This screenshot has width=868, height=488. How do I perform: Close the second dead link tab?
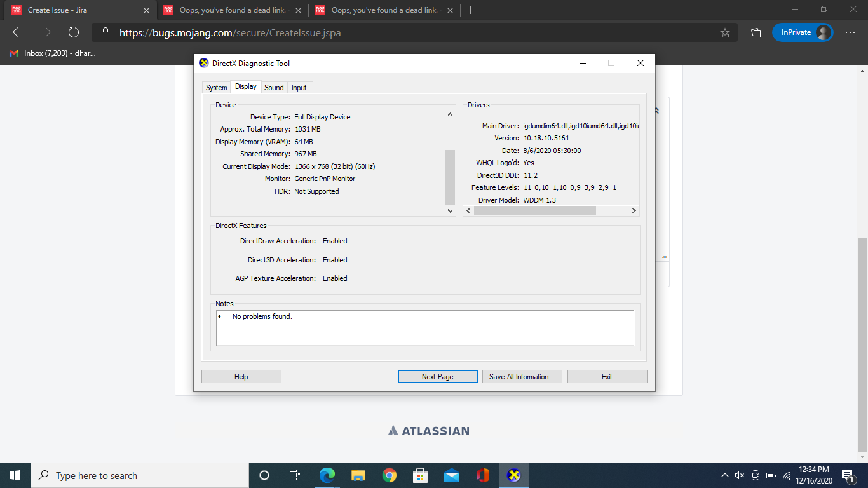click(450, 10)
